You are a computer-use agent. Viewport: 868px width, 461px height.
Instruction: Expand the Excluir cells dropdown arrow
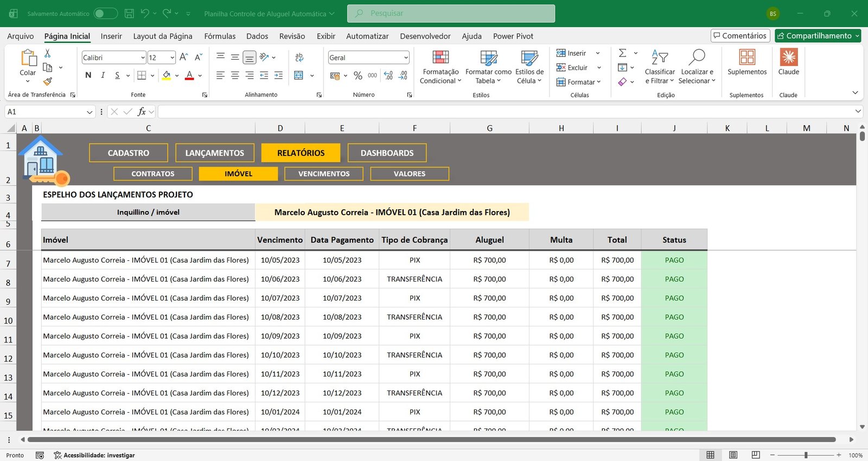(599, 68)
